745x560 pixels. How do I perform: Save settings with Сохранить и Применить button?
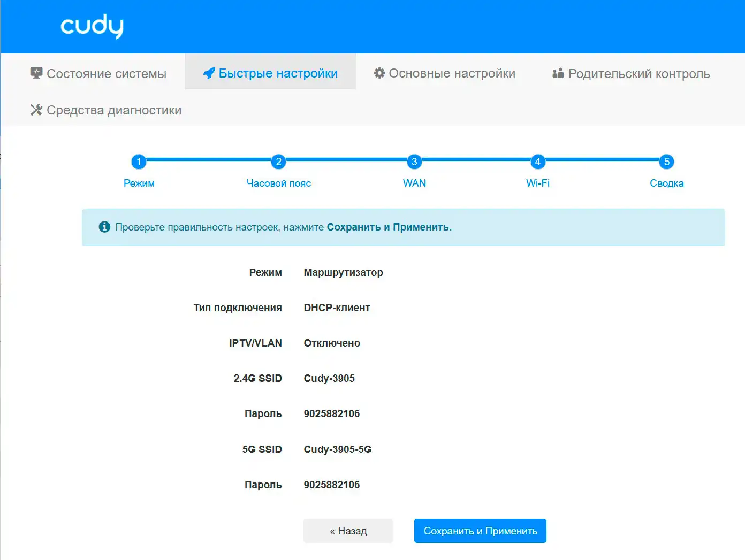481,531
